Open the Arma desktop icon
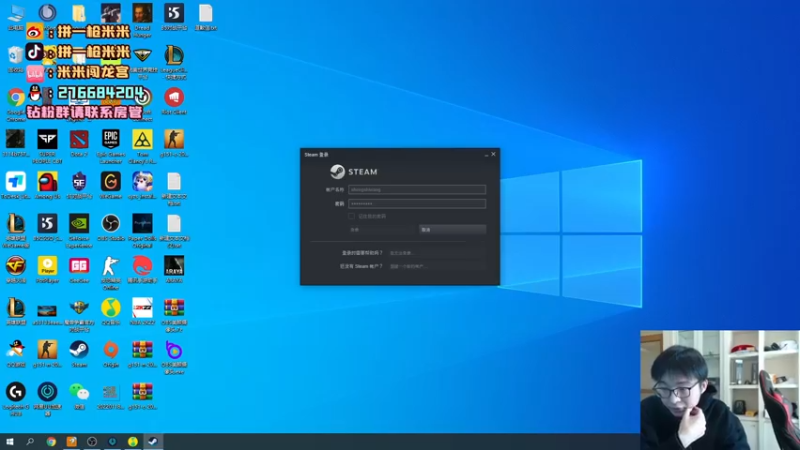This screenshot has width=800, height=450. (174, 266)
